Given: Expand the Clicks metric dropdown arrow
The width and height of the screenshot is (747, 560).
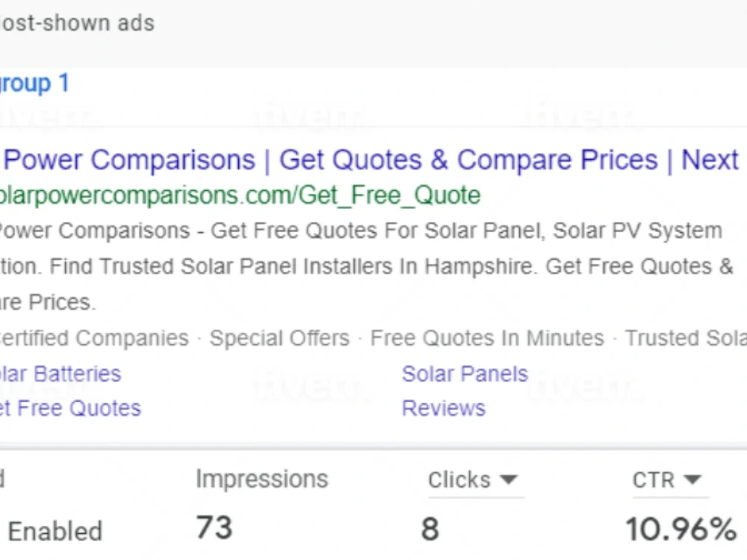Looking at the screenshot, I should pyautogui.click(x=509, y=479).
